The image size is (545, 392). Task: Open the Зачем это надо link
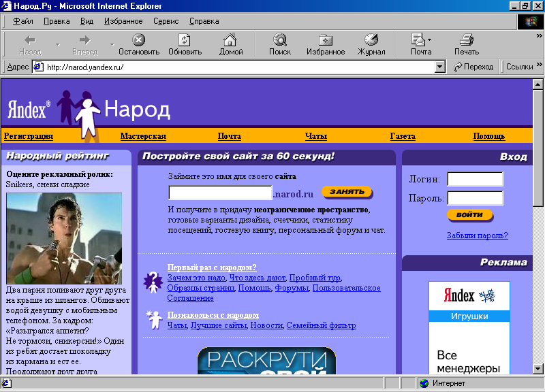click(x=196, y=278)
